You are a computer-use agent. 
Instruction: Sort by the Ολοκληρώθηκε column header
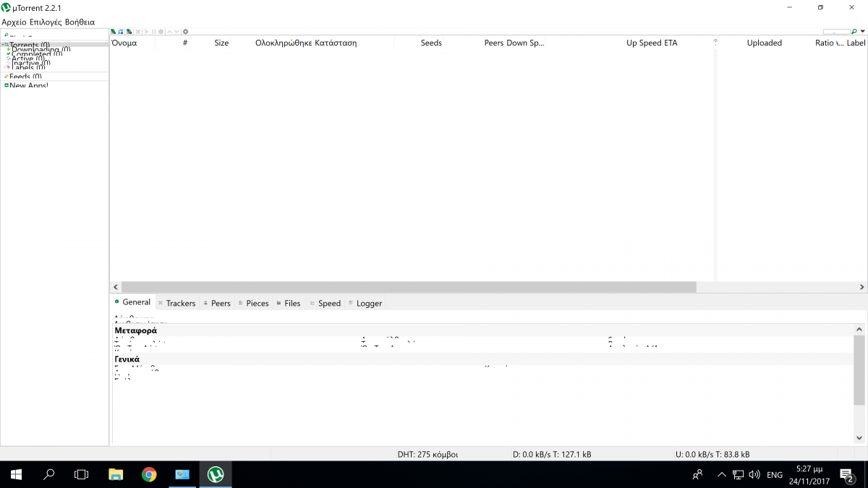pos(284,43)
